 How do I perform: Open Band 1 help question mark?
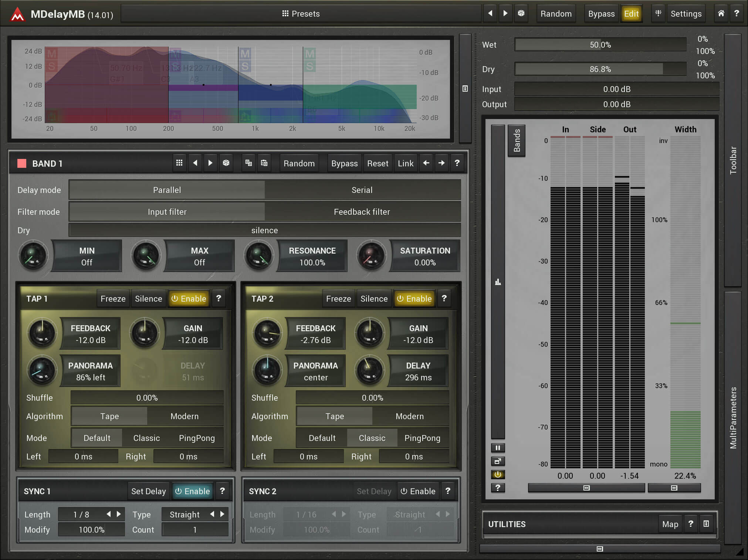coord(457,163)
